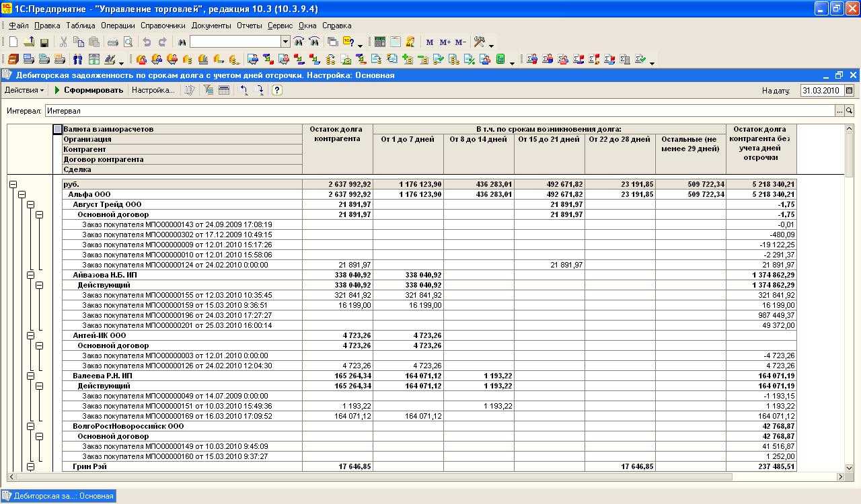Collapse the Антей-НК ООО group
The image size is (861, 504).
[30, 335]
